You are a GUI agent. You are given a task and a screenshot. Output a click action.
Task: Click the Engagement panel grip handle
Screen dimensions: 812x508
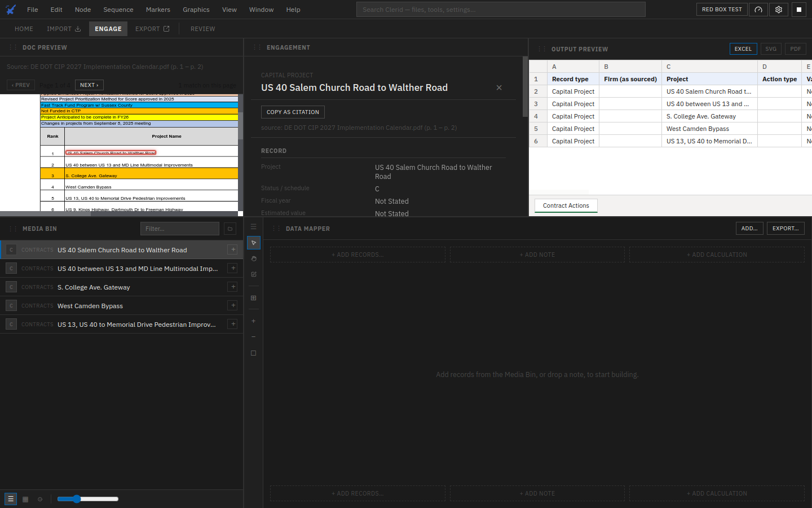(x=257, y=47)
